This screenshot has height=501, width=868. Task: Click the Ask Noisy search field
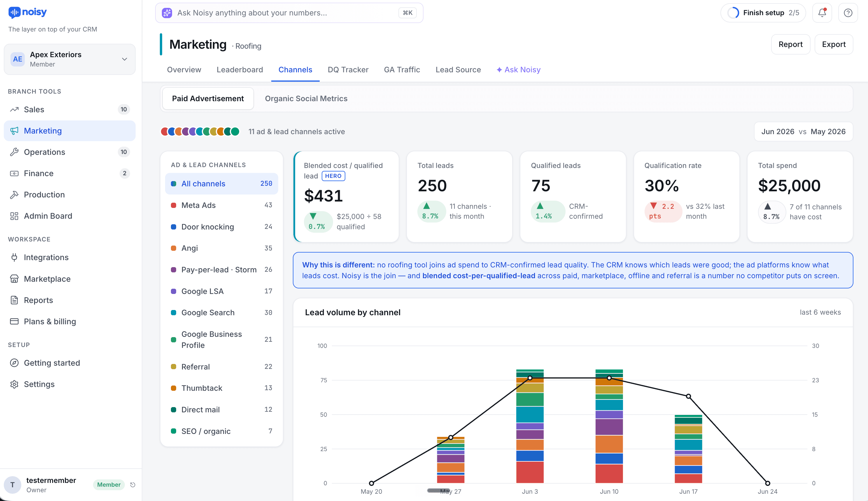(x=289, y=13)
